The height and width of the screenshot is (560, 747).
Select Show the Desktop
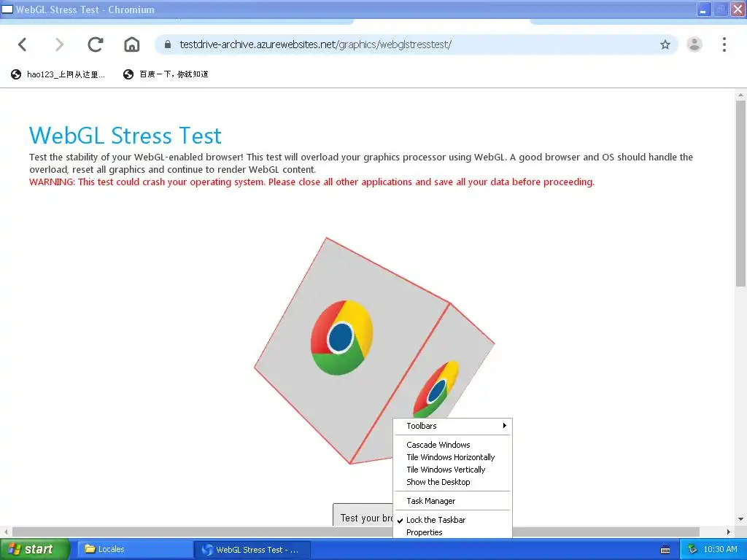452,482
